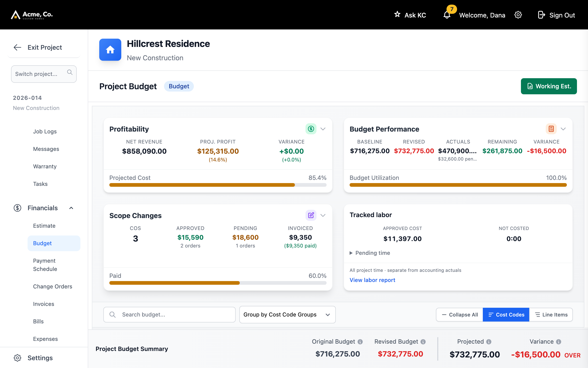Click the Sign Out door icon

pos(541,15)
